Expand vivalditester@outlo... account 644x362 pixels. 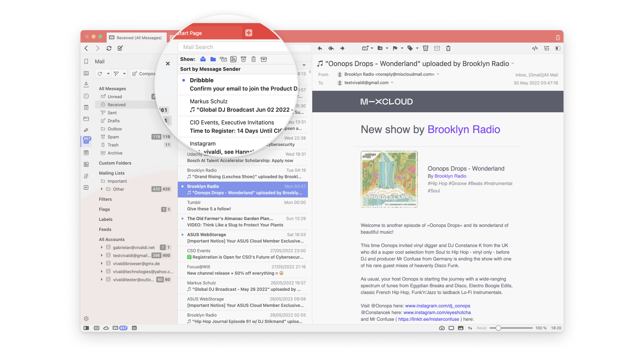click(x=100, y=279)
